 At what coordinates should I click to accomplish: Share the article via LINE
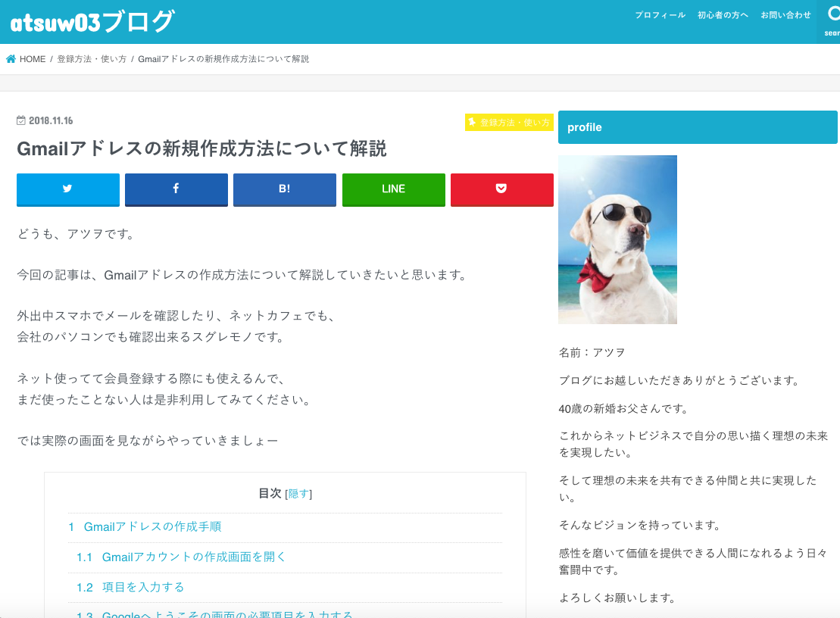coord(394,189)
